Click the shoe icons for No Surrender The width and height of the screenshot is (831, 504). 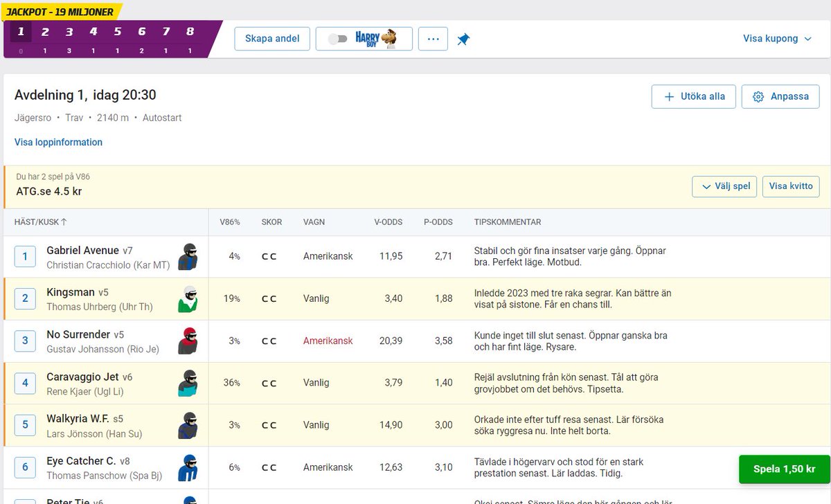[269, 341]
